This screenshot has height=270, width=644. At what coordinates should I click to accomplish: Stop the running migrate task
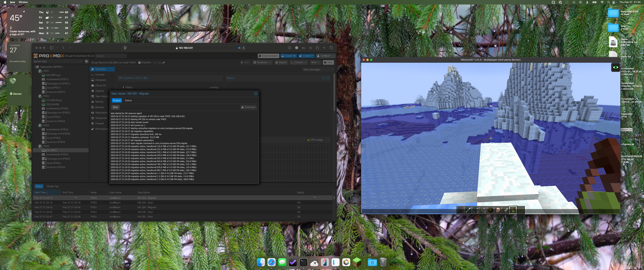pyautogui.click(x=115, y=107)
